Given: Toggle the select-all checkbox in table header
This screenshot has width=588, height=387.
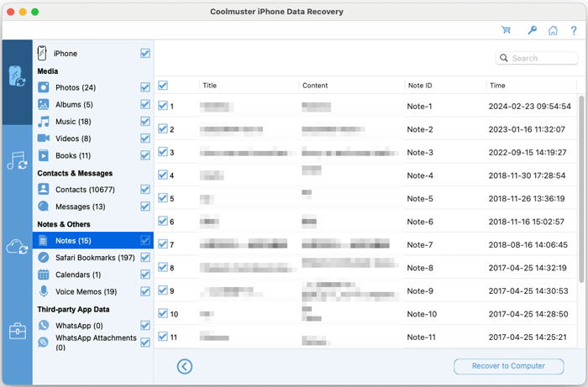Looking at the screenshot, I should (x=163, y=85).
